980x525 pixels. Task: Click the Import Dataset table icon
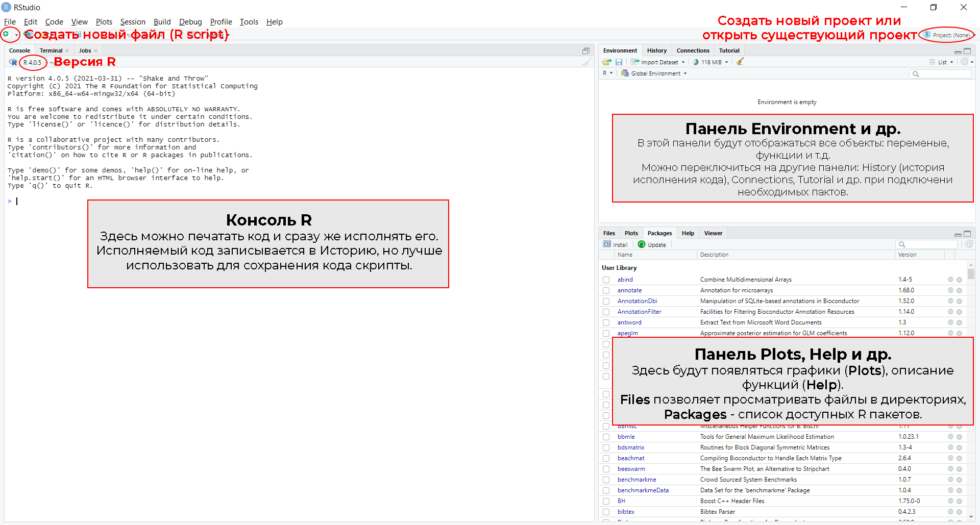pyautogui.click(x=634, y=62)
